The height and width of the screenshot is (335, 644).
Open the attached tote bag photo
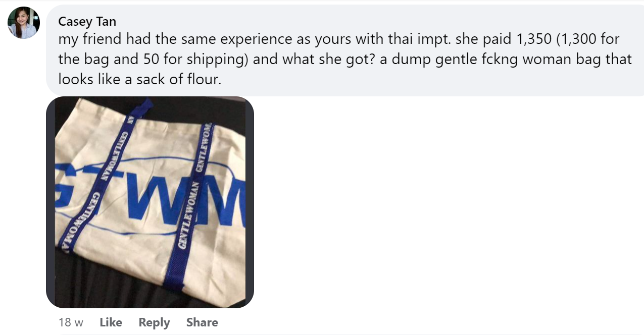[x=150, y=202]
